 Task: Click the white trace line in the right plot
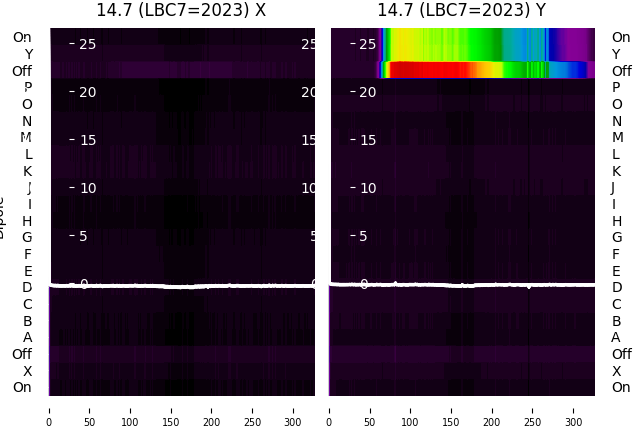460,285
